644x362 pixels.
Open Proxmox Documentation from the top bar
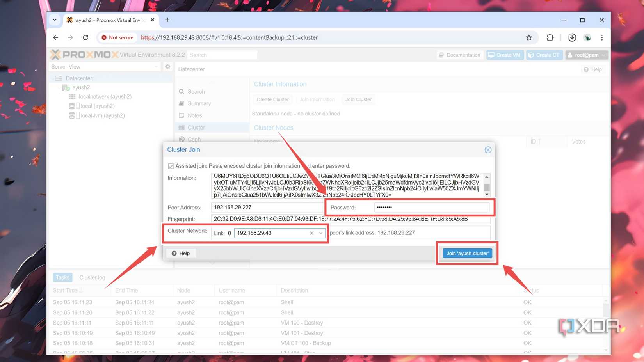coord(460,55)
